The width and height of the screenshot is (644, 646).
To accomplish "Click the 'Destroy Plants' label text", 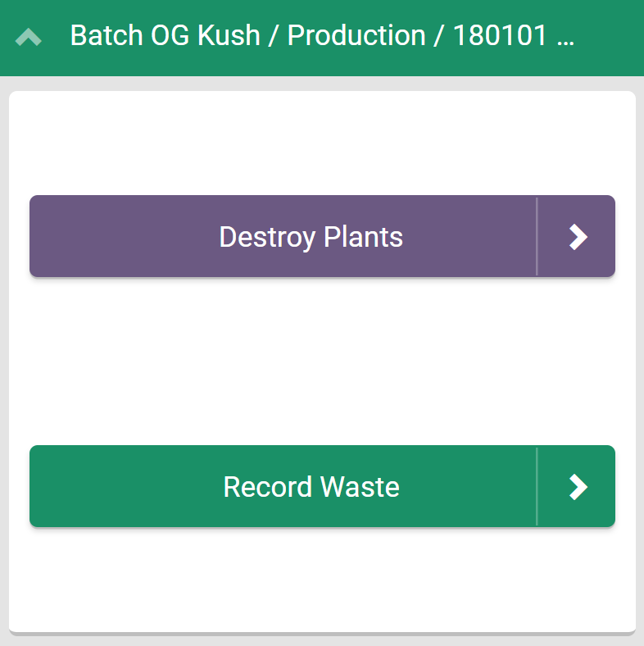I will [311, 237].
